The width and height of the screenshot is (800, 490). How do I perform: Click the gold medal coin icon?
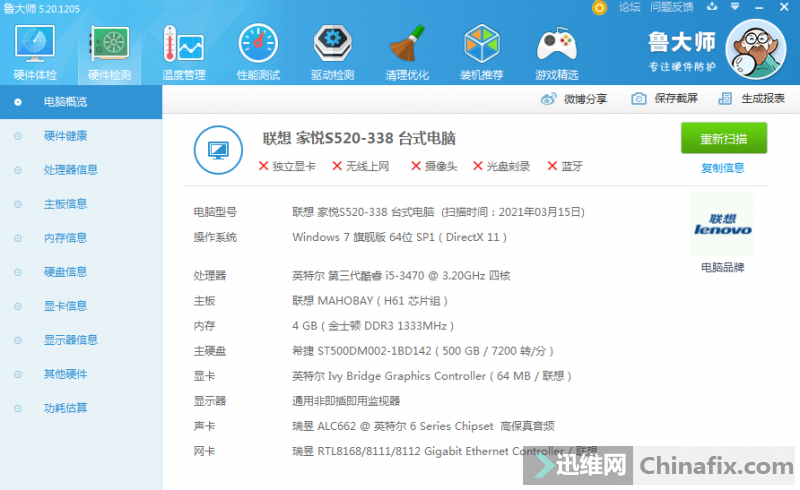coord(599,7)
